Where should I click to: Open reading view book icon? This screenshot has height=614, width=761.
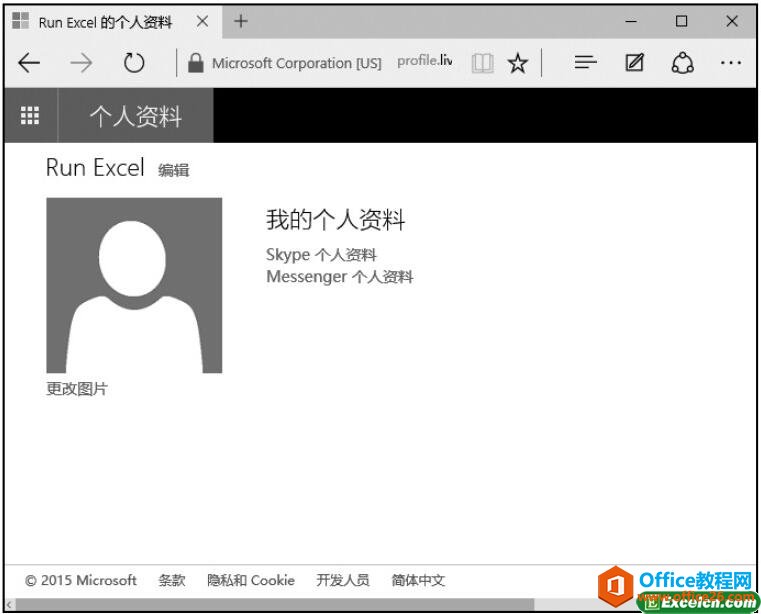coord(482,63)
